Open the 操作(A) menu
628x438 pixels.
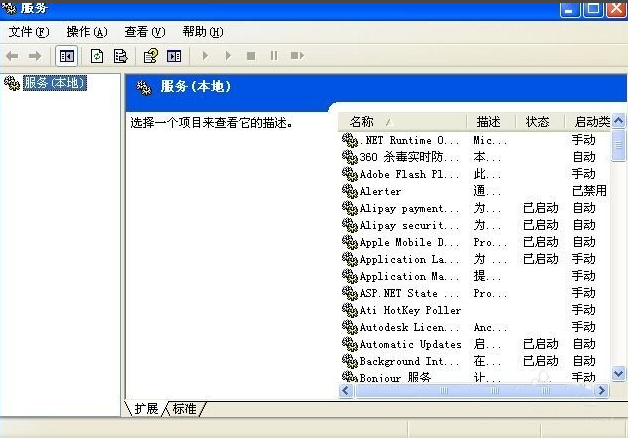87,32
